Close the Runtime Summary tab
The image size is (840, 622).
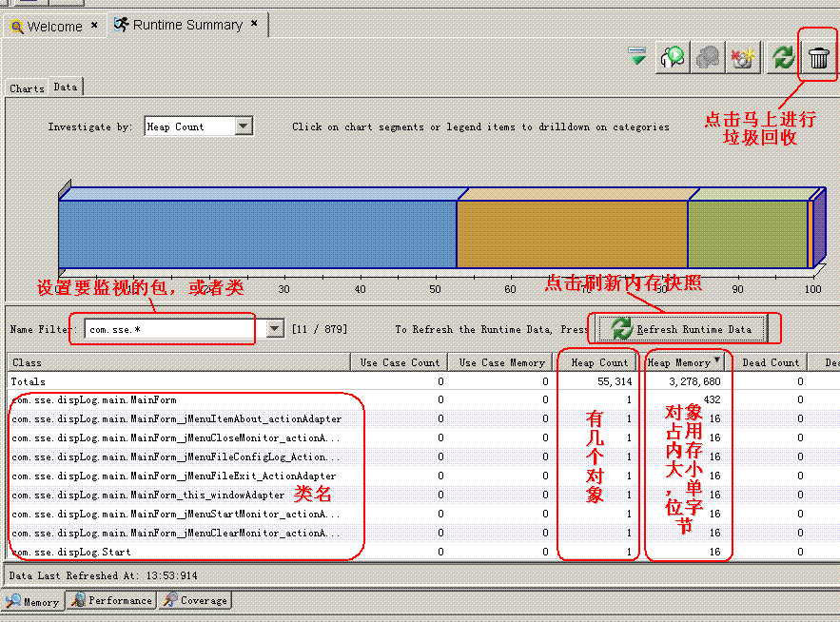tap(254, 25)
